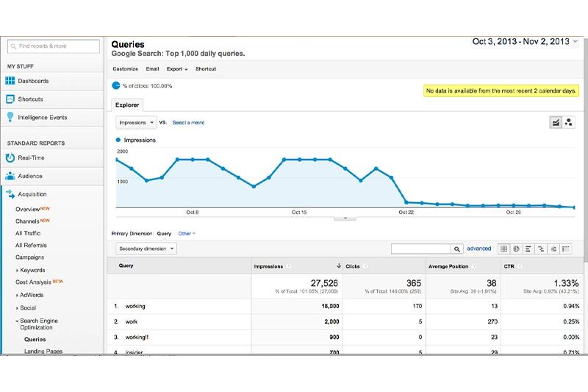Open the Impressions metric dropdown
This screenshot has height=392, width=588.
136,123
